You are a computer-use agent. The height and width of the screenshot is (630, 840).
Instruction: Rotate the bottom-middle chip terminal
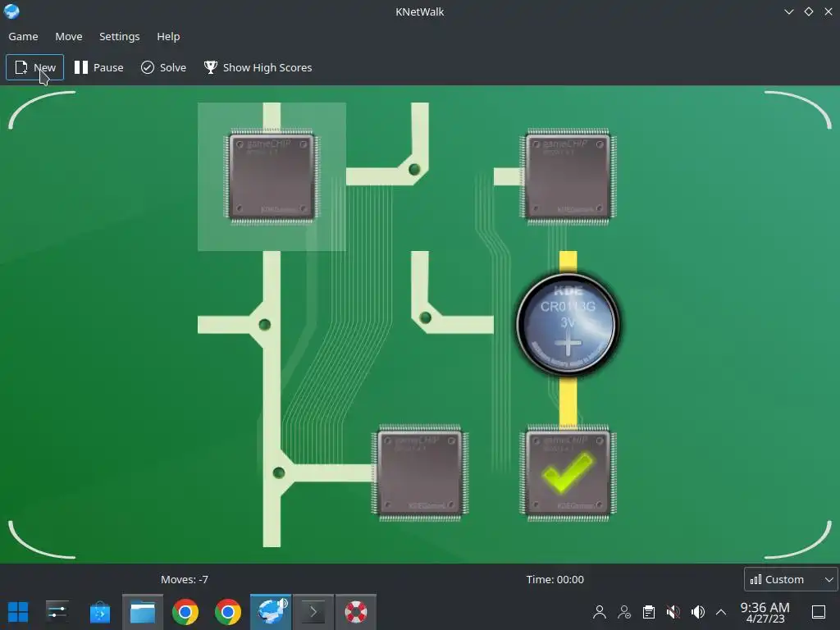click(x=420, y=473)
